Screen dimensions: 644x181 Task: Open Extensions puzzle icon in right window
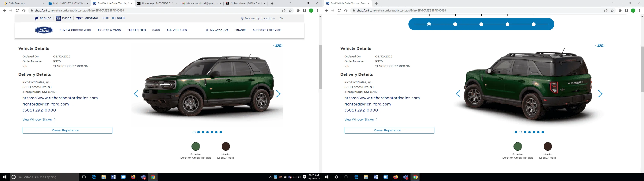tap(620, 11)
